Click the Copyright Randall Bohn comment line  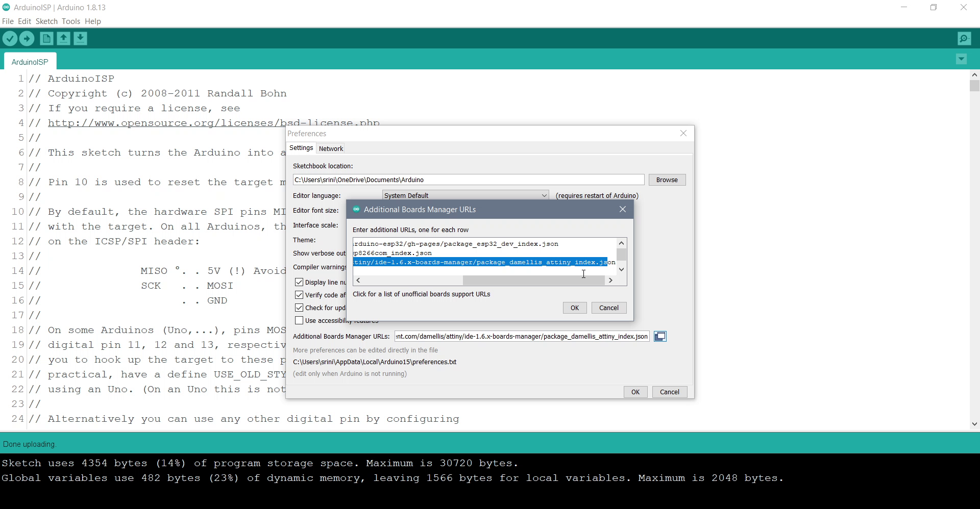pyautogui.click(x=158, y=93)
